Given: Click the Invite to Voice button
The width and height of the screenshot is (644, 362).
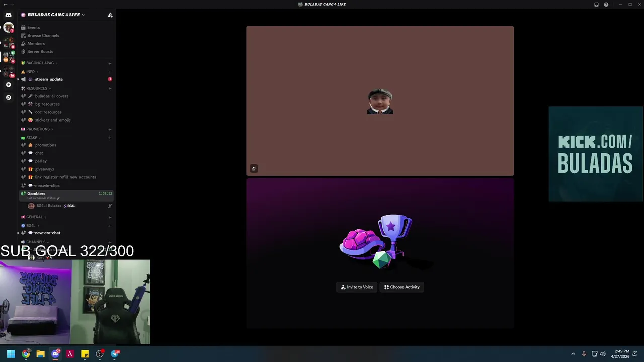Looking at the screenshot, I should [357, 287].
